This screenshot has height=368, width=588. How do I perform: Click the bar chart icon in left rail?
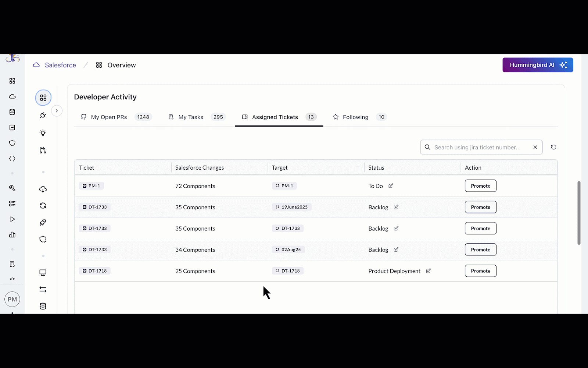[12, 235]
